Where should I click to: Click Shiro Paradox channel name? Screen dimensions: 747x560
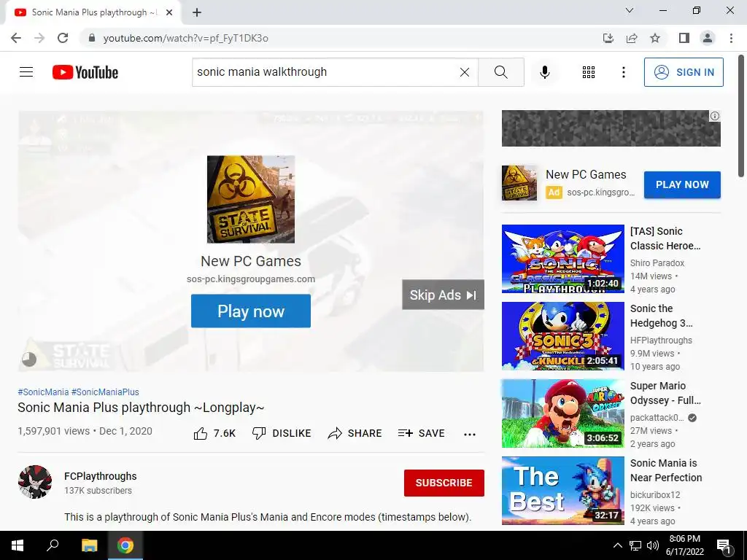point(657,262)
